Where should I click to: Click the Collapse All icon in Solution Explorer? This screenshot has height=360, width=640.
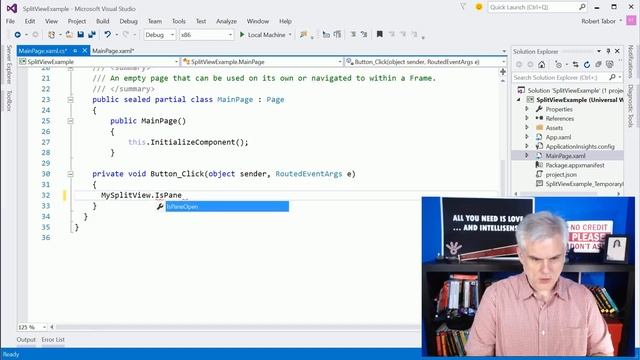(x=598, y=64)
